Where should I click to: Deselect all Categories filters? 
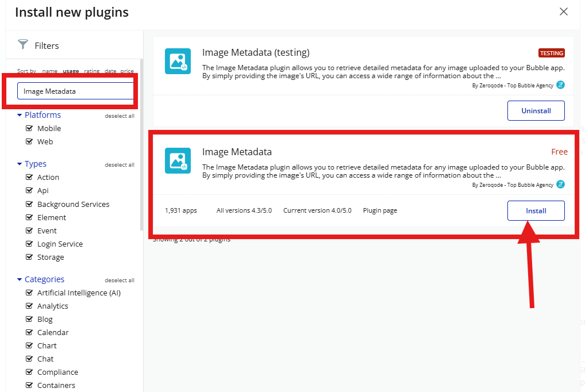(120, 280)
